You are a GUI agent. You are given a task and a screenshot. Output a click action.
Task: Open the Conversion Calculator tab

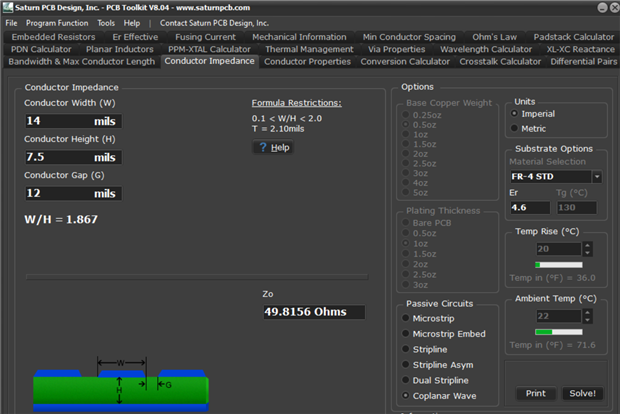point(405,61)
